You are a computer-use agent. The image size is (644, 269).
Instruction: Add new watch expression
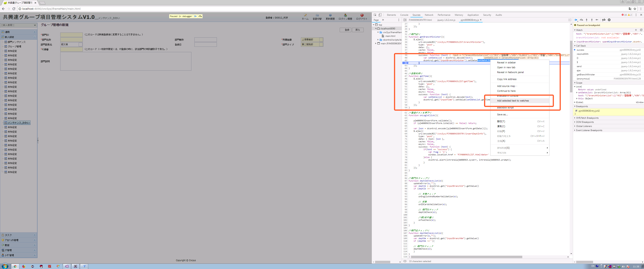pos(636,30)
